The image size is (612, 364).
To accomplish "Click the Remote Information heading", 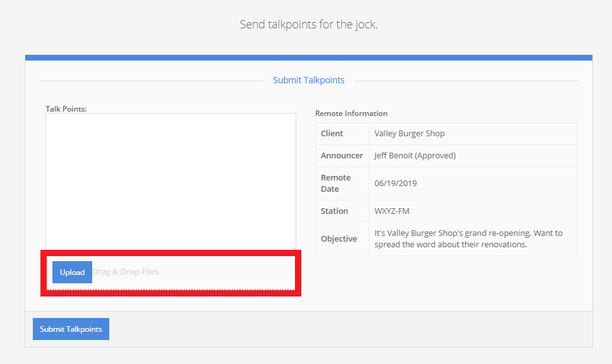I will (351, 114).
